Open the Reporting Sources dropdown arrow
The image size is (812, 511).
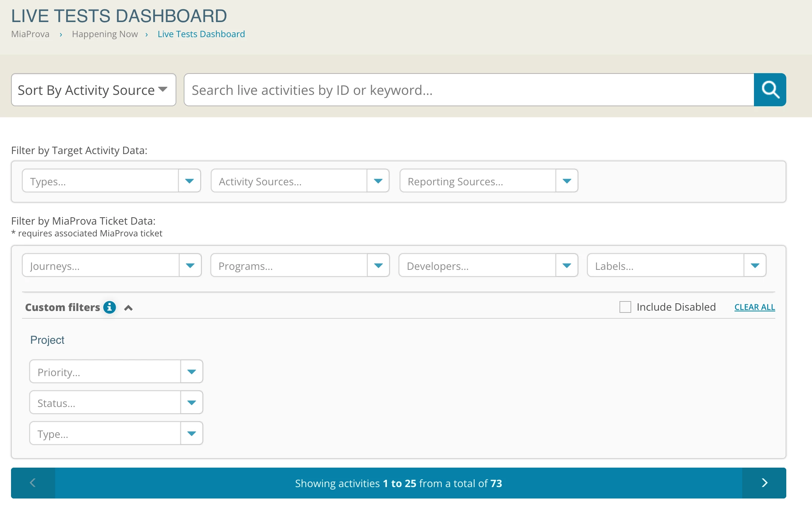pos(567,181)
